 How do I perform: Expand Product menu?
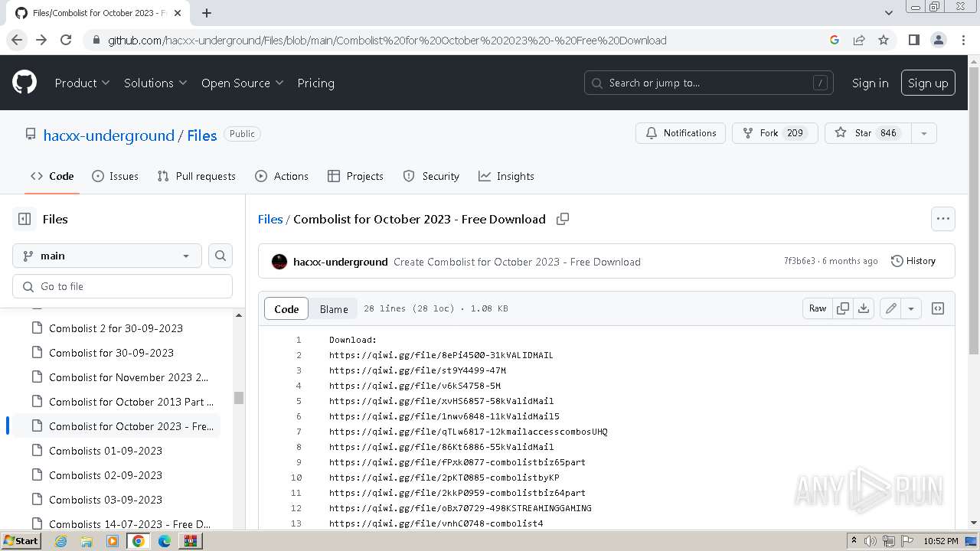pyautogui.click(x=82, y=83)
